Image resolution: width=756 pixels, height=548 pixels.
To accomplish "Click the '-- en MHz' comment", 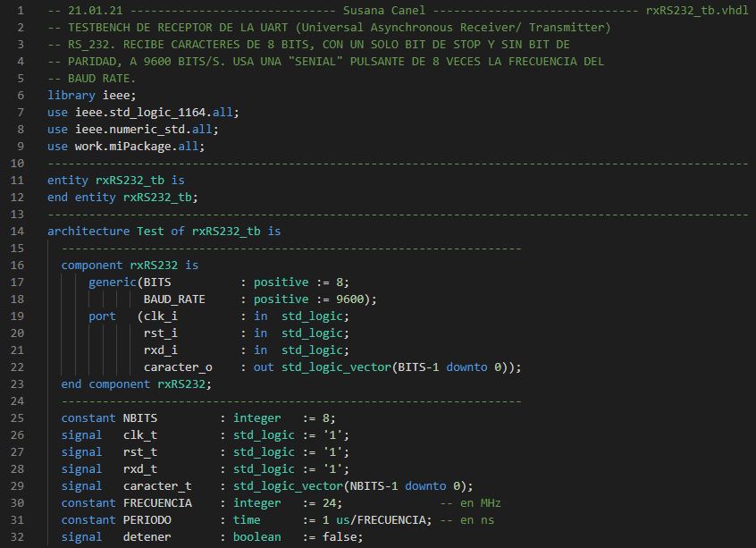I will [470, 502].
